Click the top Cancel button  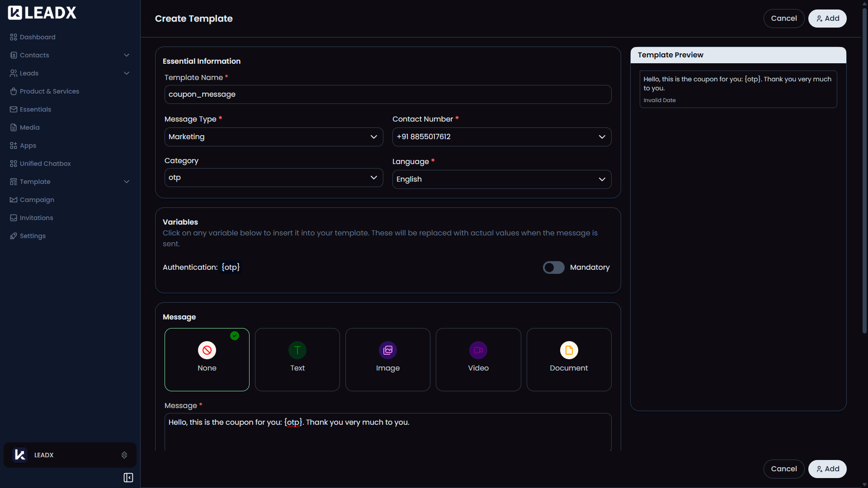click(x=783, y=19)
